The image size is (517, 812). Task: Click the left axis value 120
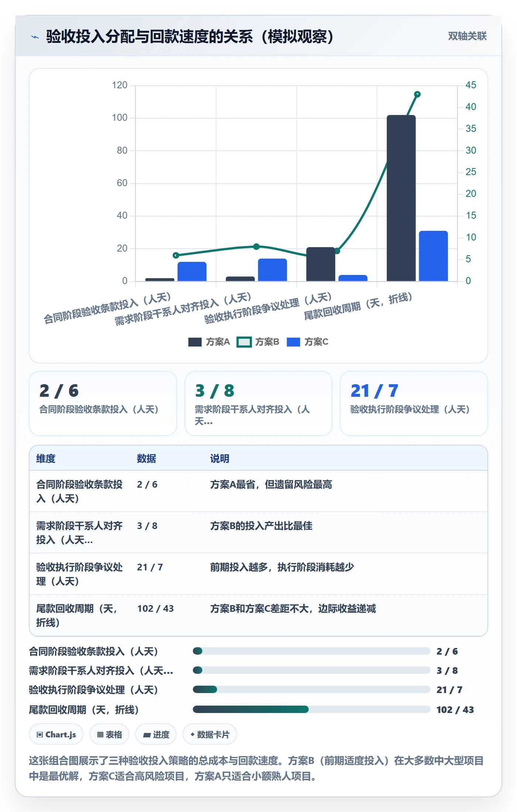120,85
